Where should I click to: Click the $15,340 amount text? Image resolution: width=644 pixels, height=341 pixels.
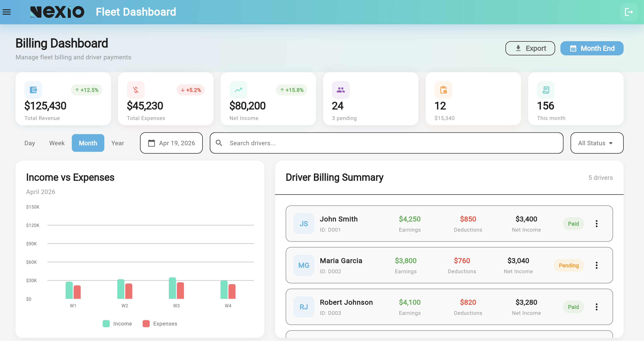coord(445,118)
